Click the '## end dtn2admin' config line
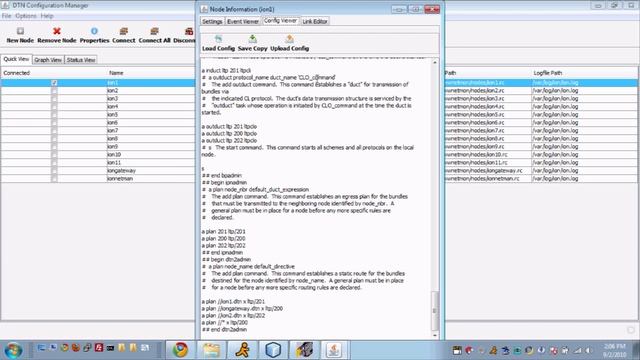640x360 pixels. click(x=224, y=329)
